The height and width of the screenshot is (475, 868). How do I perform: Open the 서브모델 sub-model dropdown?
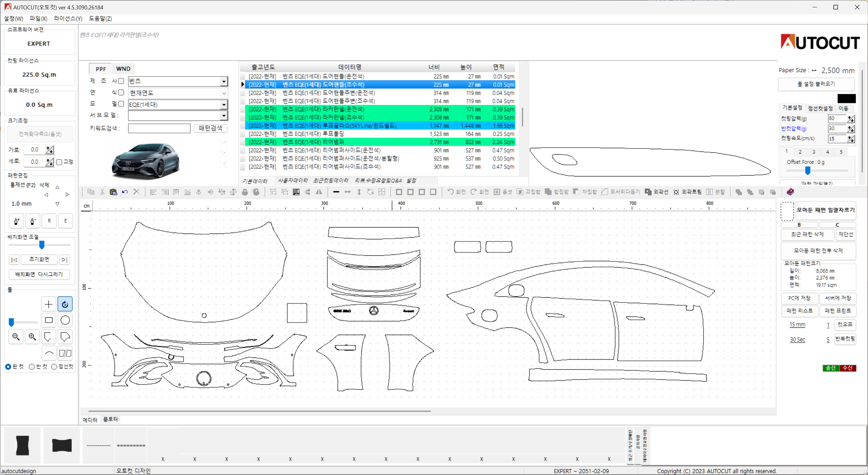coord(224,116)
